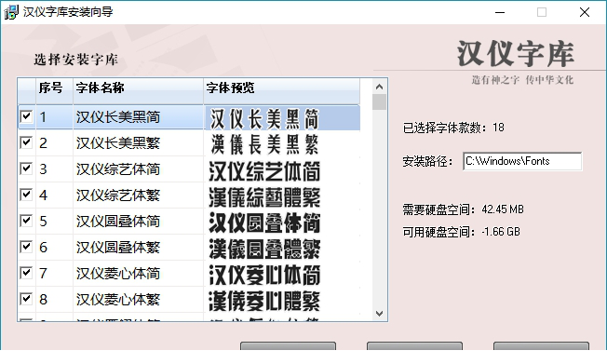Click the installer app icon in title bar
Screen dimensions: 607x364
11,12
